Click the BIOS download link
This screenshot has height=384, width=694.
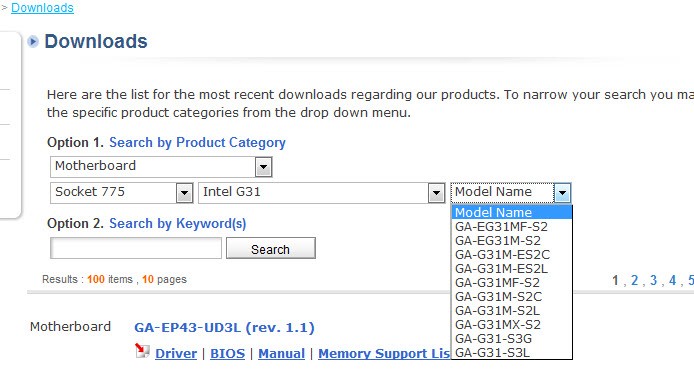tap(227, 353)
